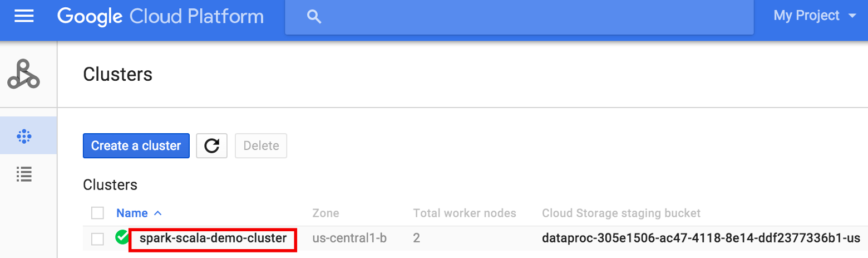Open the spark-scala-demo-cluster link
Image resolution: width=868 pixels, height=258 pixels.
point(213,238)
